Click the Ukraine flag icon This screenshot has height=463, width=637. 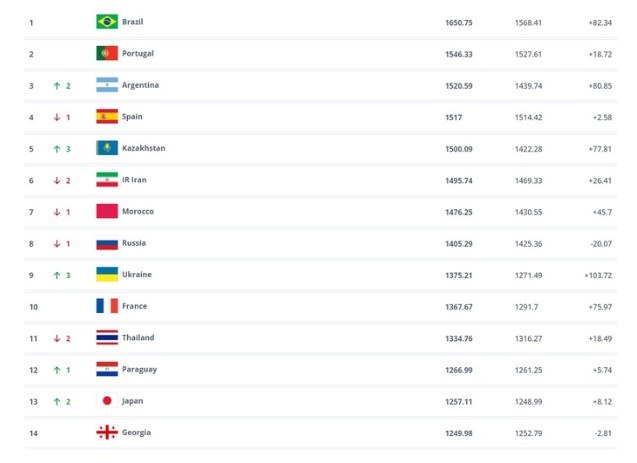[x=107, y=274]
